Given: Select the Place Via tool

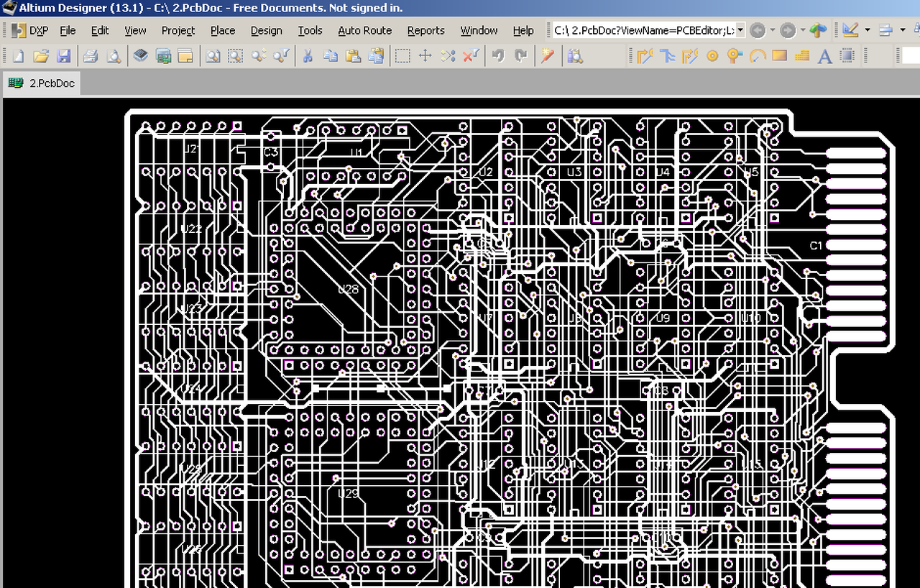Looking at the screenshot, I should 735,55.
